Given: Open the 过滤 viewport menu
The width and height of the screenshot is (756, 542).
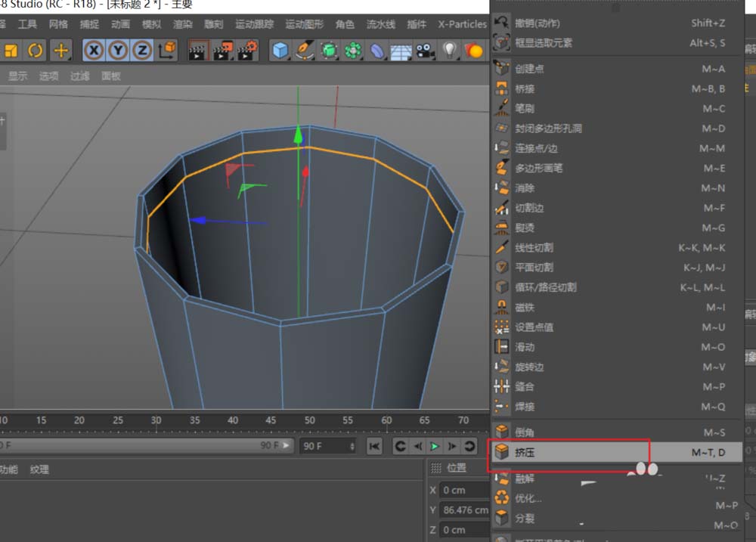Looking at the screenshot, I should tap(80, 76).
